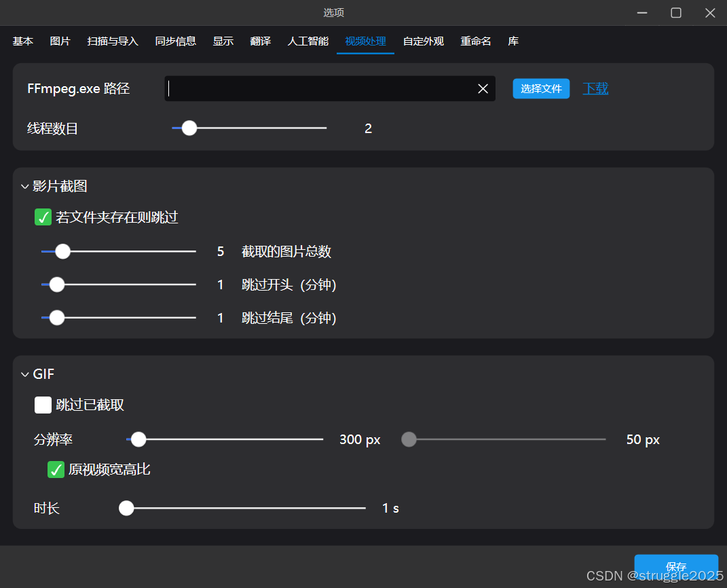Minimize the 选项 window
Image resolution: width=727 pixels, height=588 pixels.
coord(642,13)
